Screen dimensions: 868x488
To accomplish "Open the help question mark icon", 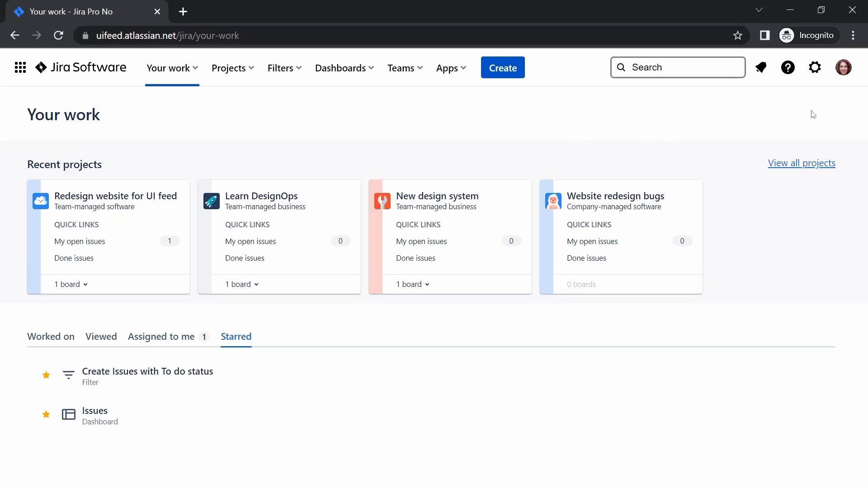I will (788, 68).
